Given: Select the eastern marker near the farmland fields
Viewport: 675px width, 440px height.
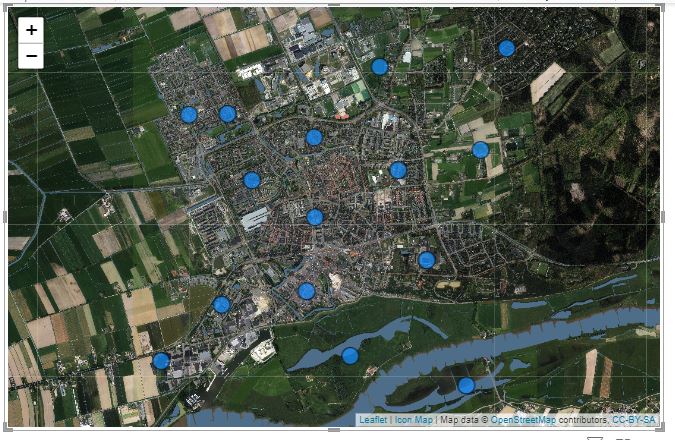Looking at the screenshot, I should (480, 150).
